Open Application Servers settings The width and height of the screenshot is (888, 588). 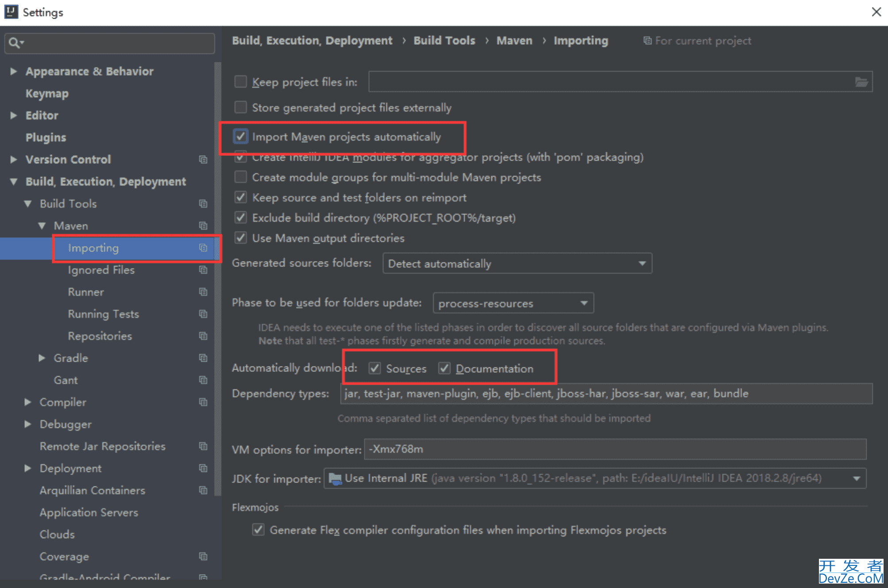tap(89, 512)
